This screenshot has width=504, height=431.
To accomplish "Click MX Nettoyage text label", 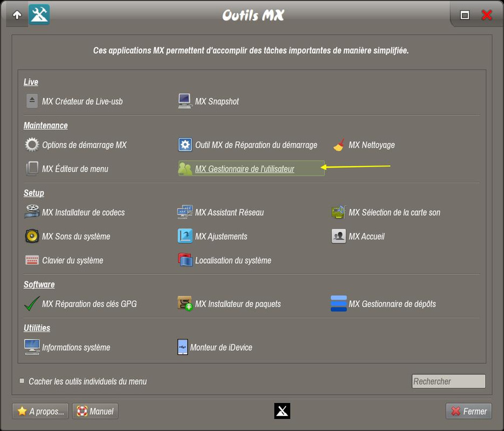I will pos(371,145).
